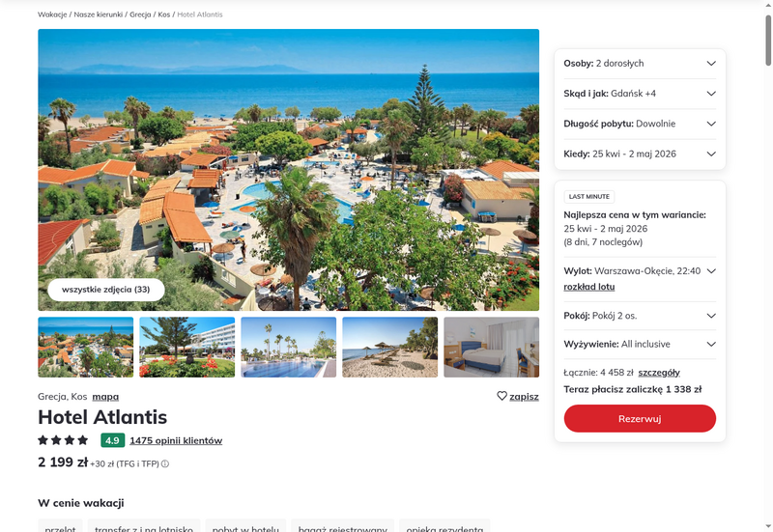
Task: Select the hotel bedroom thumbnail
Action: [x=492, y=348]
